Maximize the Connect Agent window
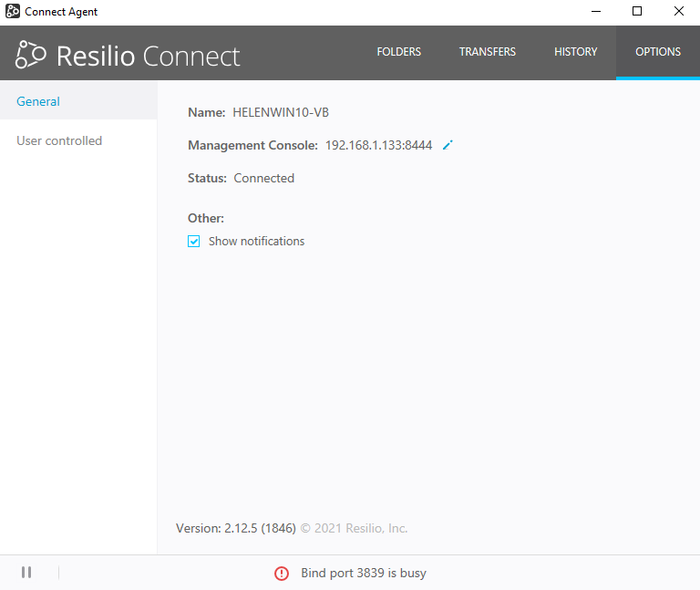 pyautogui.click(x=637, y=12)
